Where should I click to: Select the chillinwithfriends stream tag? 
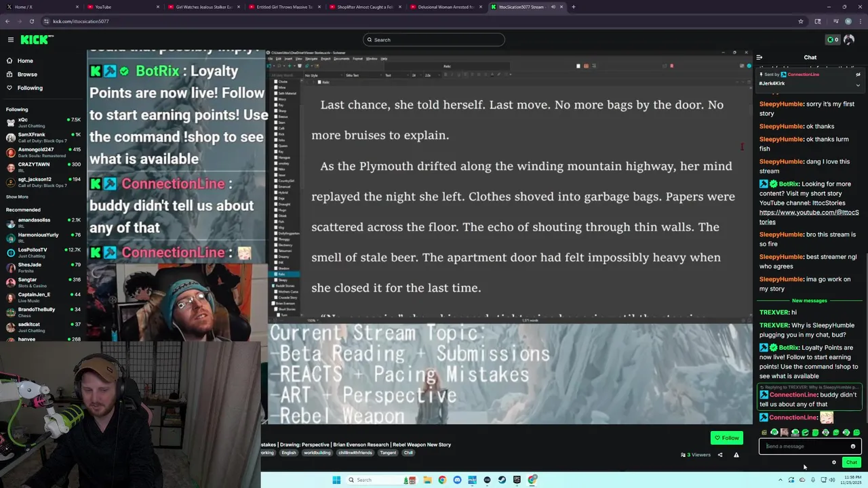coord(355,453)
